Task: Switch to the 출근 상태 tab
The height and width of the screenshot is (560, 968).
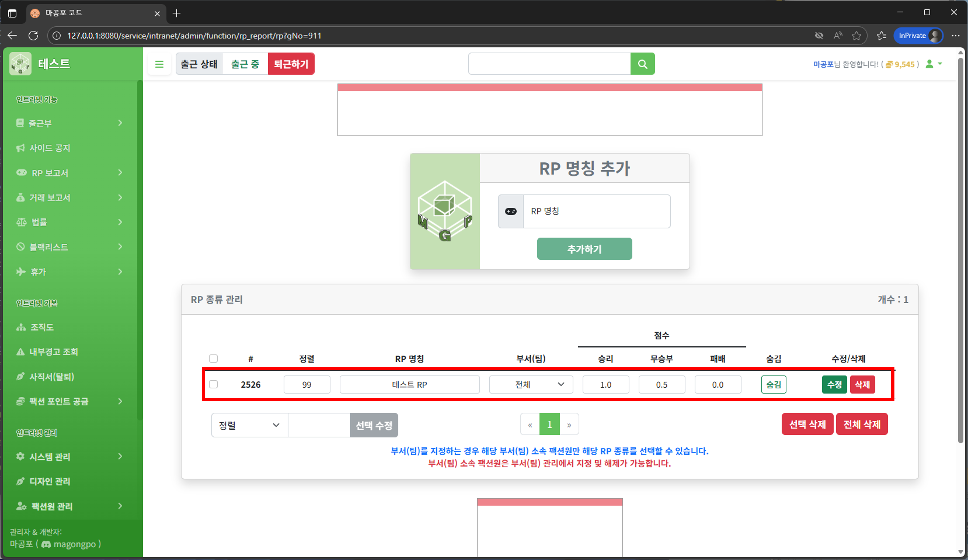Action: pyautogui.click(x=199, y=64)
